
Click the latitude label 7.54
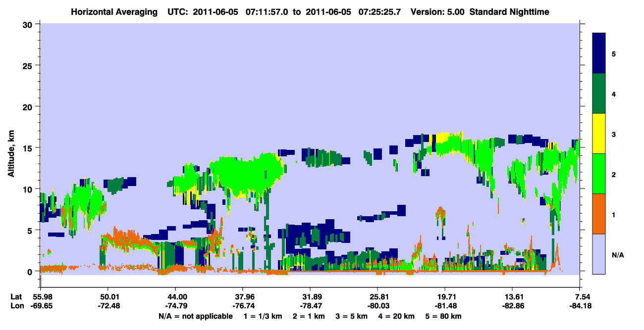[x=582, y=297]
